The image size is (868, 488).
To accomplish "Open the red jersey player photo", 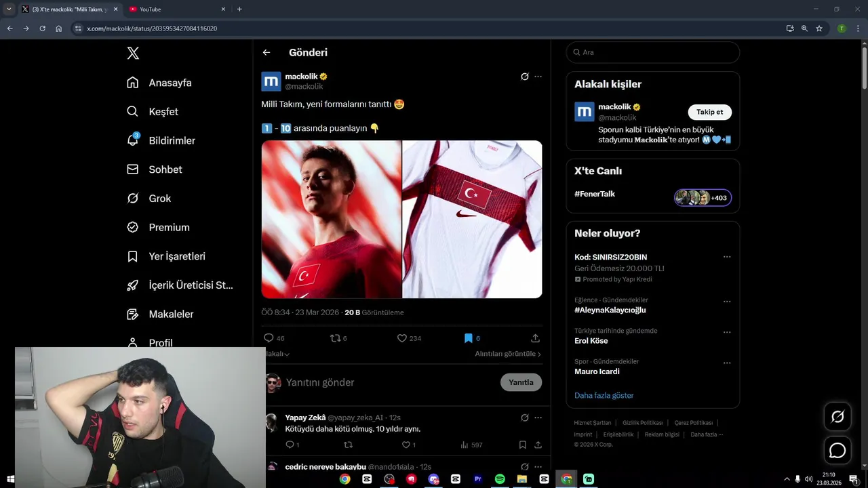I will [x=332, y=219].
